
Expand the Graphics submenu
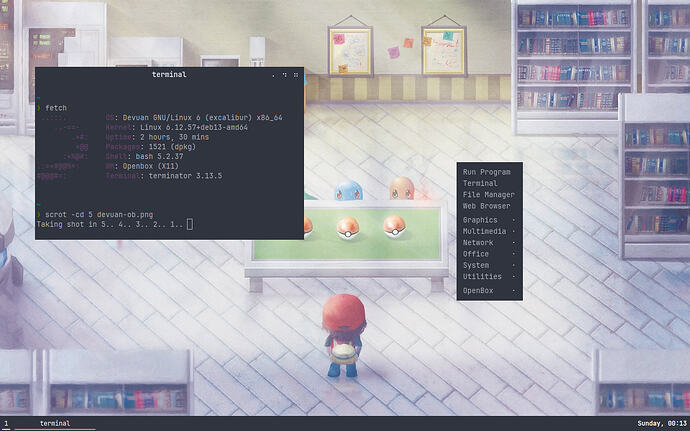489,220
